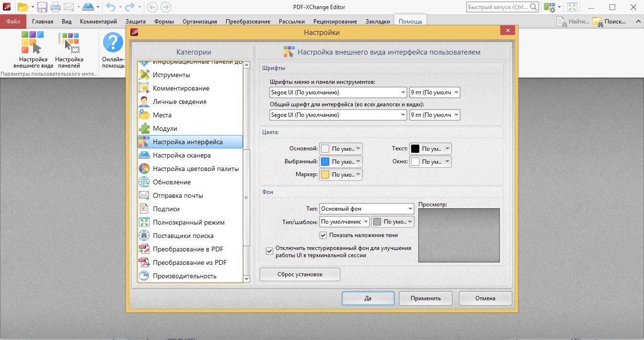Click the Сброс установок button

point(300,274)
